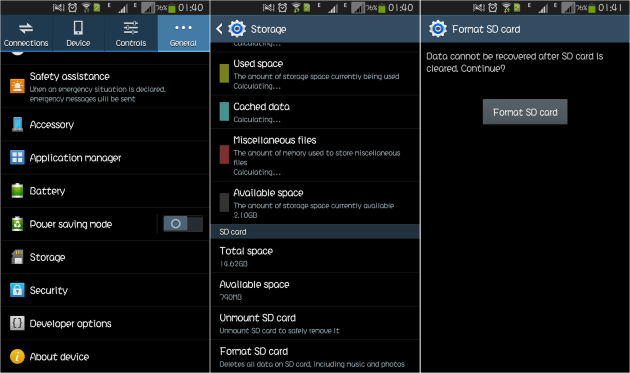Tap the Wi-Fi icon in middle status bar
Image resolution: width=630 pixels, height=373 pixels.
pyautogui.click(x=296, y=7)
